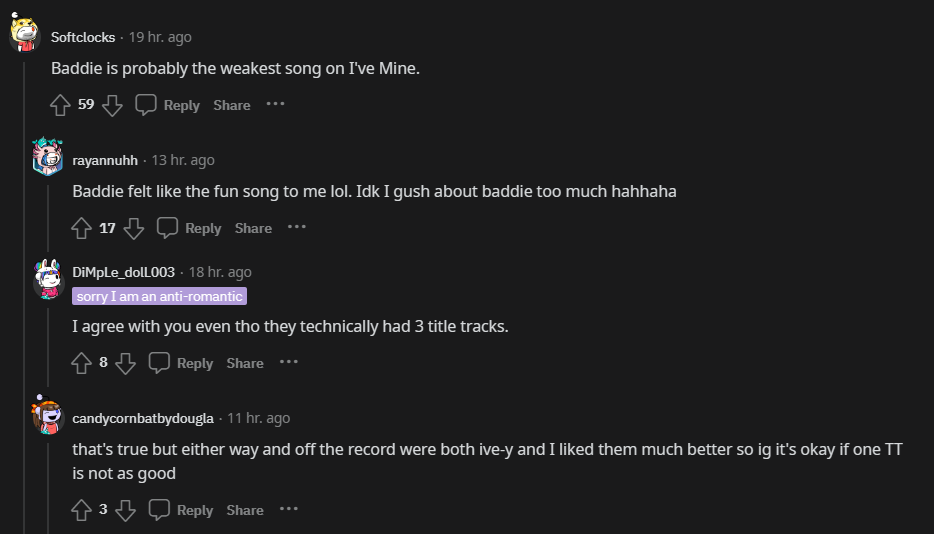Upvote DiMpLe_dolL003's comment
The height and width of the screenshot is (534, 934).
[x=82, y=363]
